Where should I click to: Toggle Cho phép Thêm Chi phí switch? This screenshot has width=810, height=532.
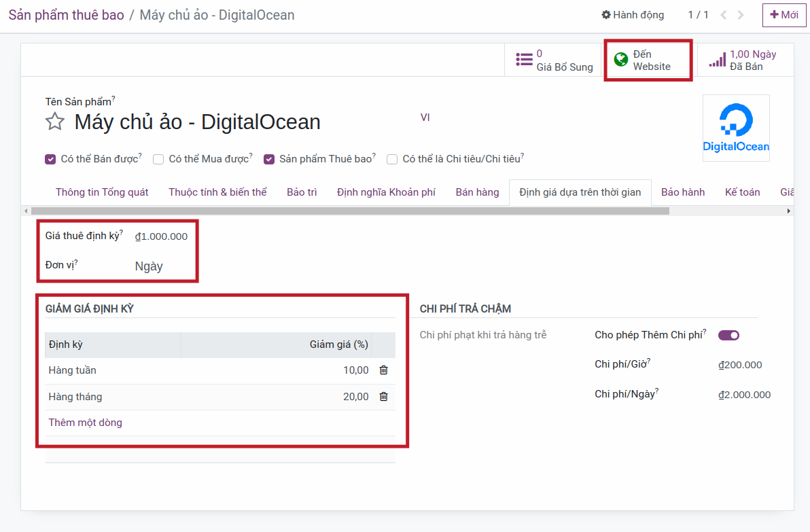pos(728,335)
